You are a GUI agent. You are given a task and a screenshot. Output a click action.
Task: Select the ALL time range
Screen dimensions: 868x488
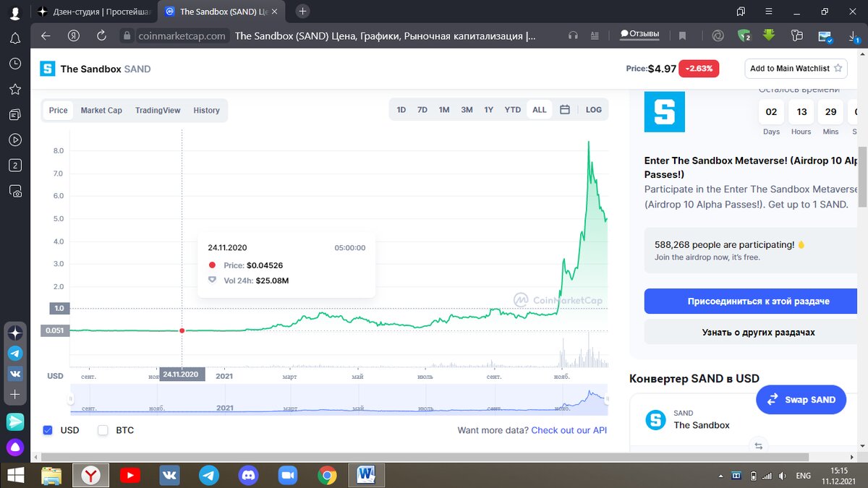[x=540, y=110]
